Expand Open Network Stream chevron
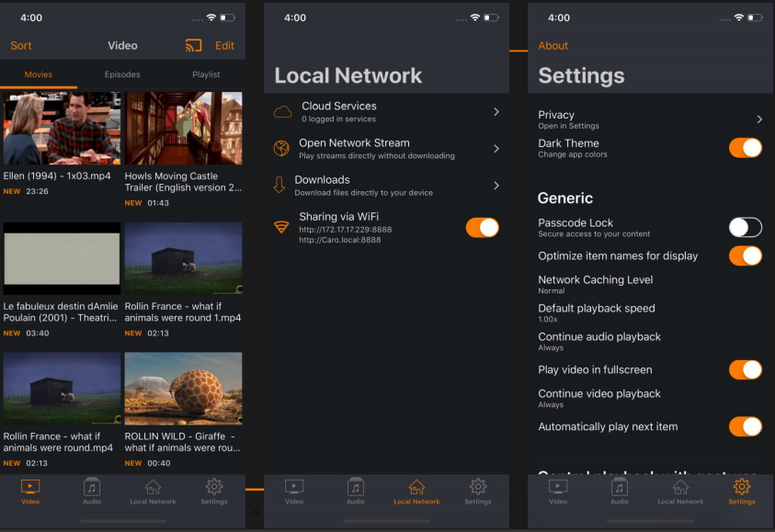This screenshot has height=532, width=775. pyautogui.click(x=496, y=148)
